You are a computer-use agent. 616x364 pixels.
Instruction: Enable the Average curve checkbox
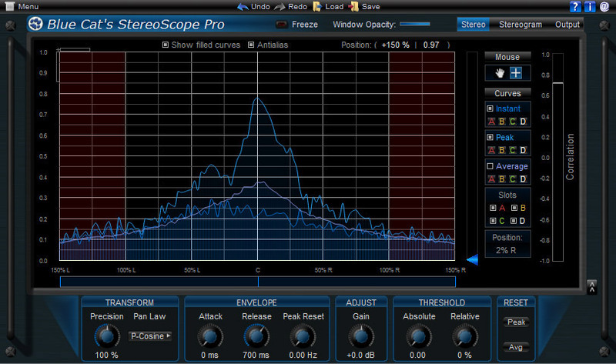click(x=490, y=166)
